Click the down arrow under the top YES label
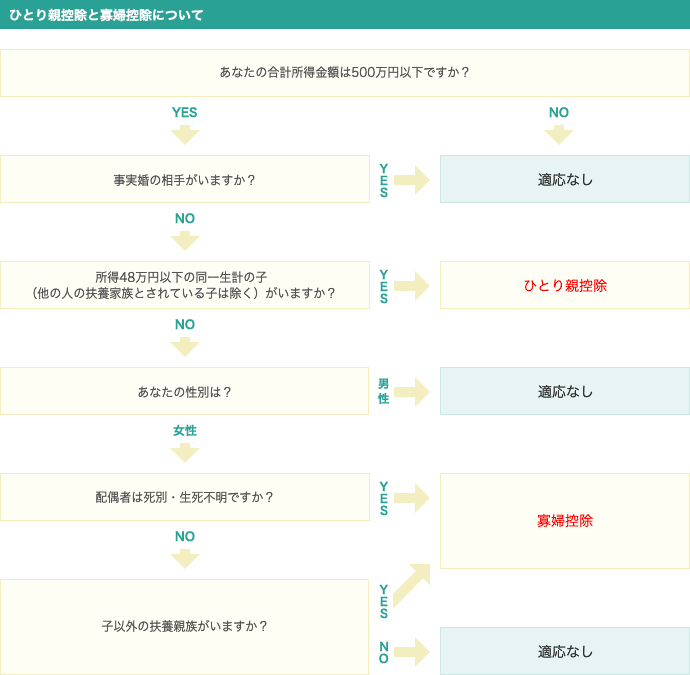This screenshot has width=690, height=675. pyautogui.click(x=185, y=135)
